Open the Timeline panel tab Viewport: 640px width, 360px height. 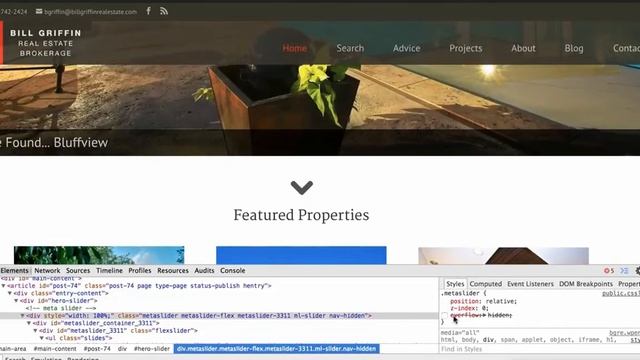pyautogui.click(x=109, y=271)
